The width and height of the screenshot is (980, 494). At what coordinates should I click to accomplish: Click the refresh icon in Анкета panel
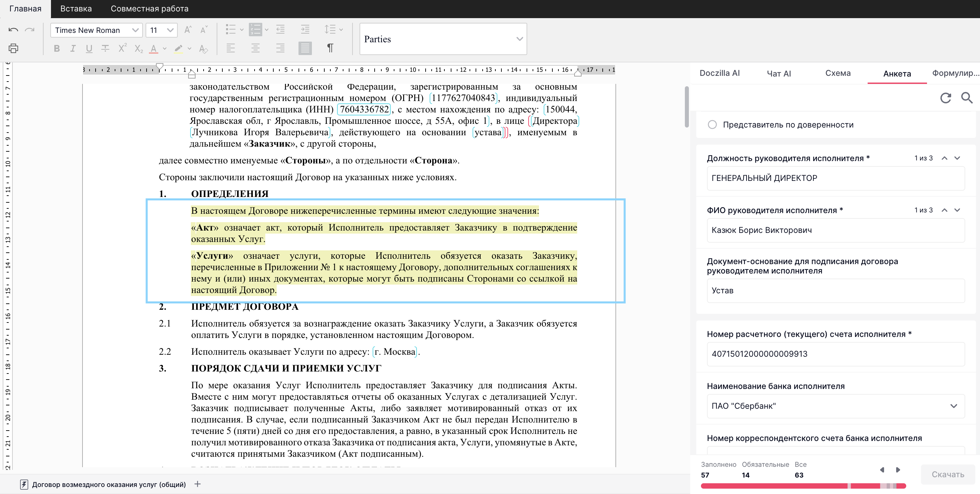[x=945, y=98]
